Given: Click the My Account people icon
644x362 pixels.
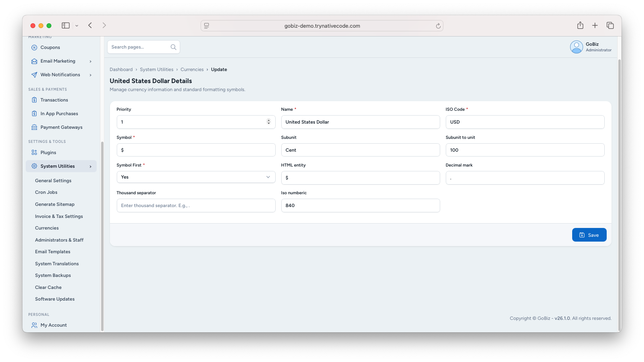Looking at the screenshot, I should (x=34, y=325).
